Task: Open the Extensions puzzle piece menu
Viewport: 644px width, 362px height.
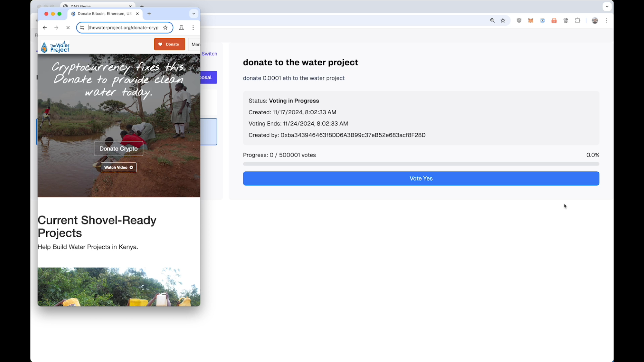Action: coord(578,20)
